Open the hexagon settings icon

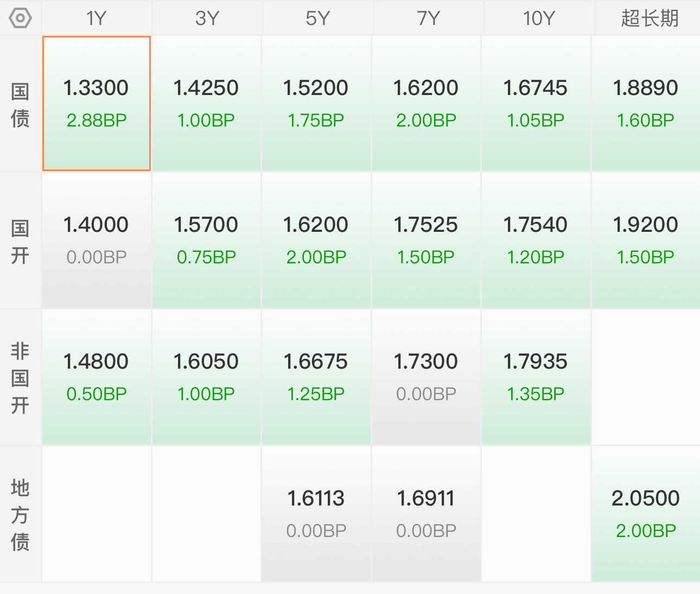[x=21, y=18]
